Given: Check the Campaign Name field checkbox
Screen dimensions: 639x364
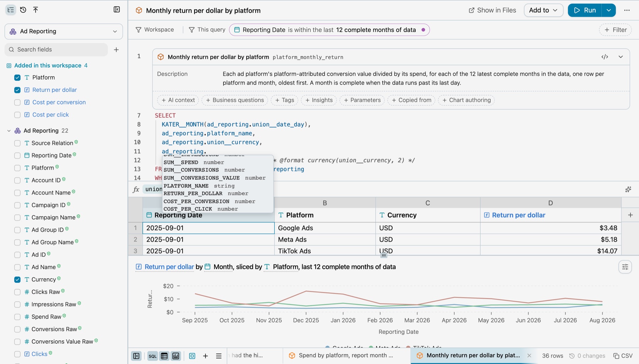Looking at the screenshot, I should coord(17,217).
